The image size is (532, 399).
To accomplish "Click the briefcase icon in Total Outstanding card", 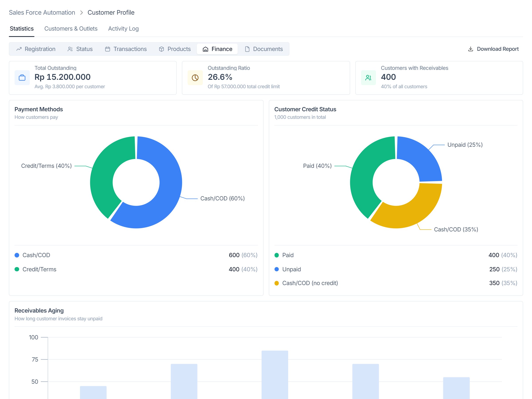I will click(x=22, y=78).
